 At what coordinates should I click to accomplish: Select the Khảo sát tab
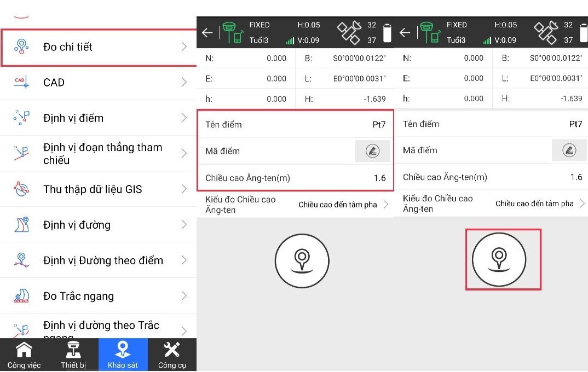pos(123,355)
